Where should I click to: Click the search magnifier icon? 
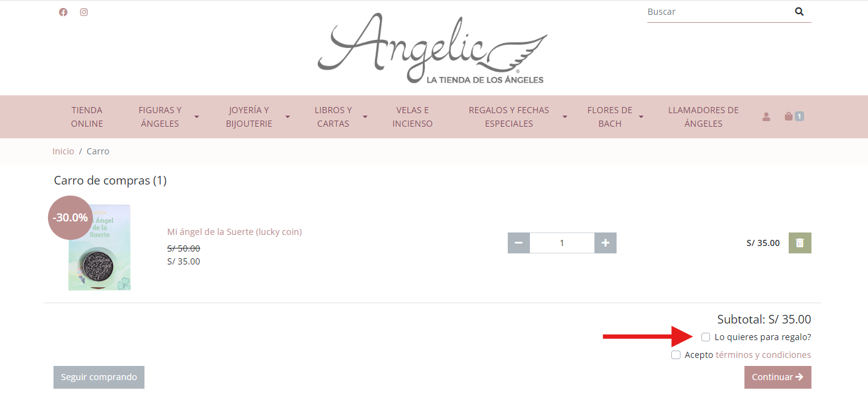pyautogui.click(x=799, y=12)
